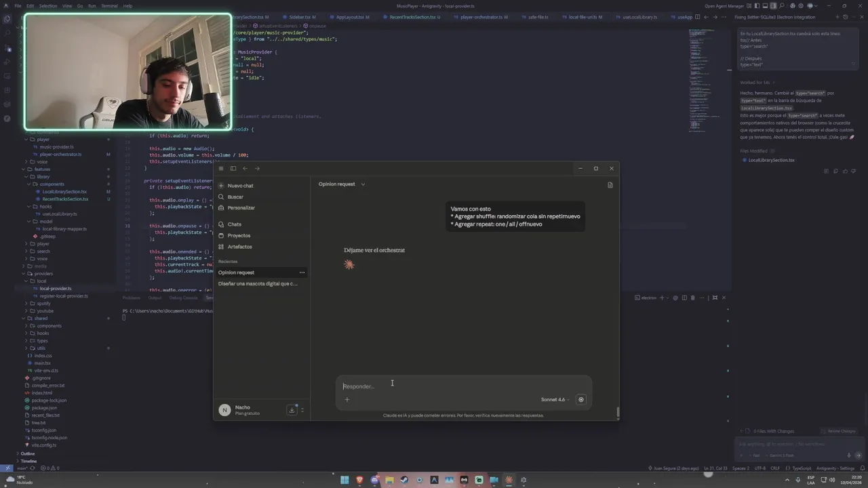Click split editor icon in editor tab bar
Screen dimensions: 868x488
click(697, 17)
